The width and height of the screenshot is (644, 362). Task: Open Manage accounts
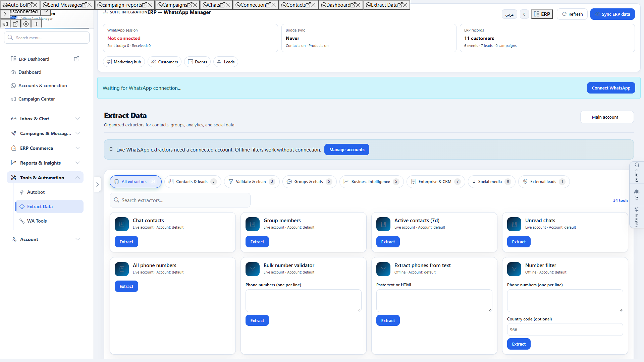point(346,149)
